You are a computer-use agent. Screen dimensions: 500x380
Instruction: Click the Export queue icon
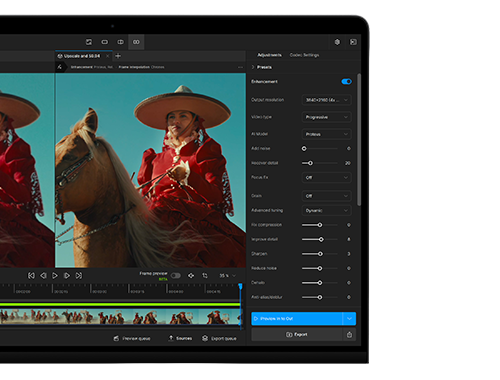pos(205,338)
